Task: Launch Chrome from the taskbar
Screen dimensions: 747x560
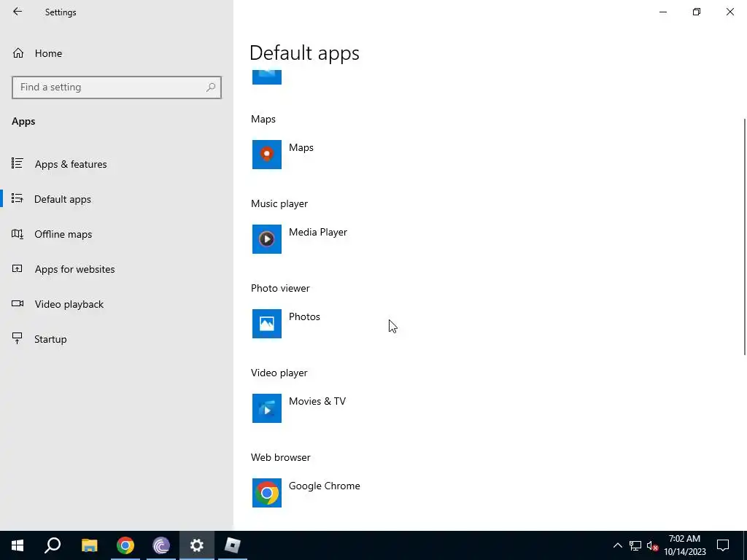Action: 125,545
